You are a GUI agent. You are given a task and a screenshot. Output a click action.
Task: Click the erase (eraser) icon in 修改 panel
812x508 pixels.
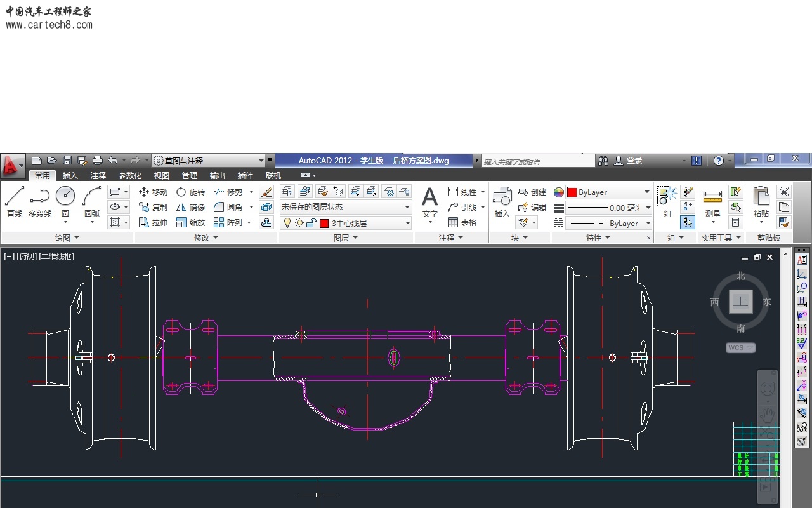point(266,192)
